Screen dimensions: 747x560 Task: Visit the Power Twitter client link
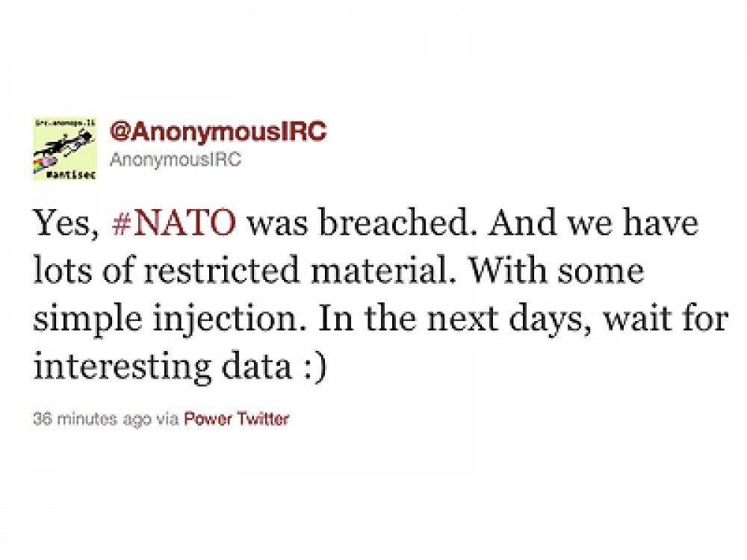(236, 419)
